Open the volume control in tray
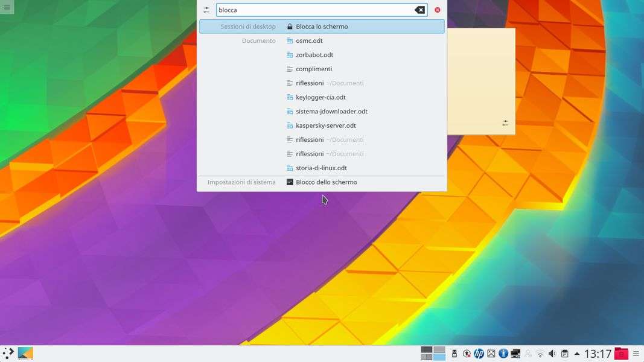 [x=552, y=354]
